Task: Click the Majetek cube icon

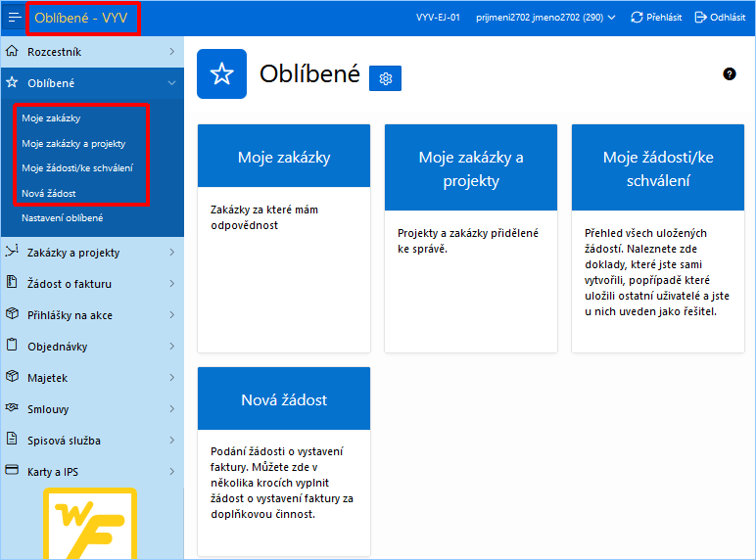Action: 12,376
